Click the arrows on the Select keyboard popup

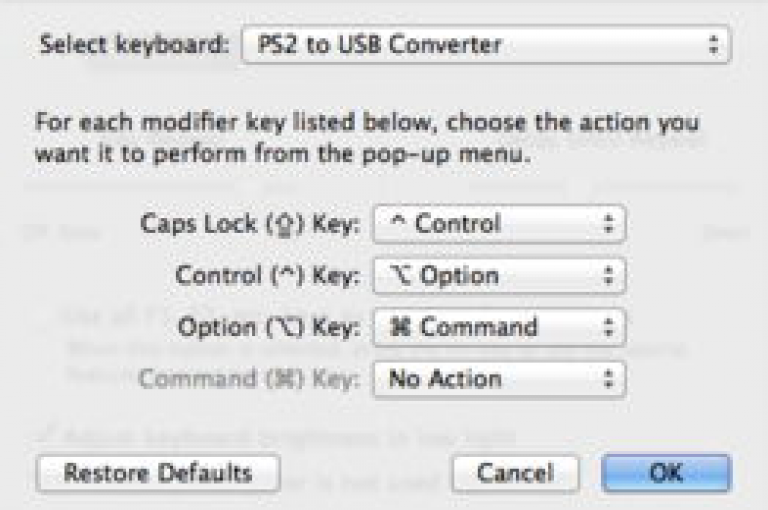pos(714,44)
